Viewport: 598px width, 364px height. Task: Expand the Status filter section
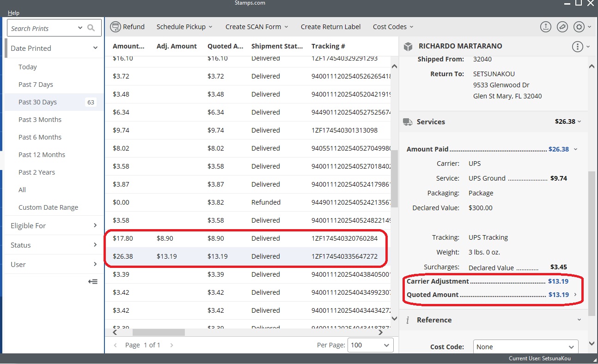54,245
